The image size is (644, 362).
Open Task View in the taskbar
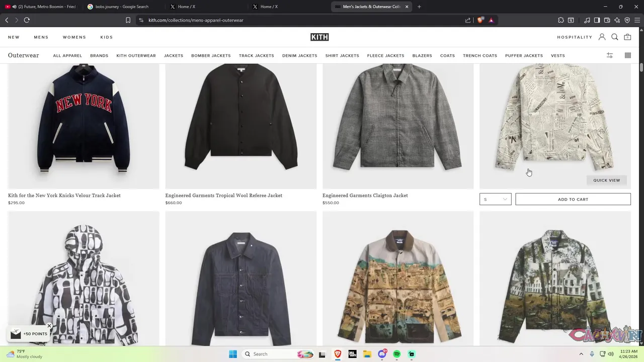[322, 354]
